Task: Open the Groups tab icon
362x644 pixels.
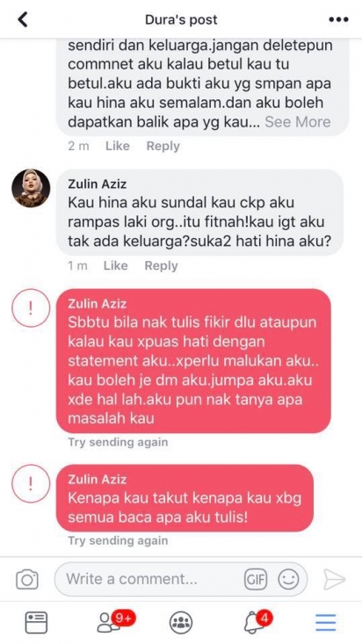Action: [181, 623]
